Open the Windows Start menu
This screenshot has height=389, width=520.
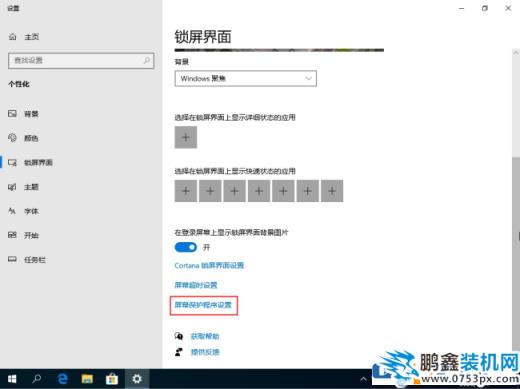(12, 379)
